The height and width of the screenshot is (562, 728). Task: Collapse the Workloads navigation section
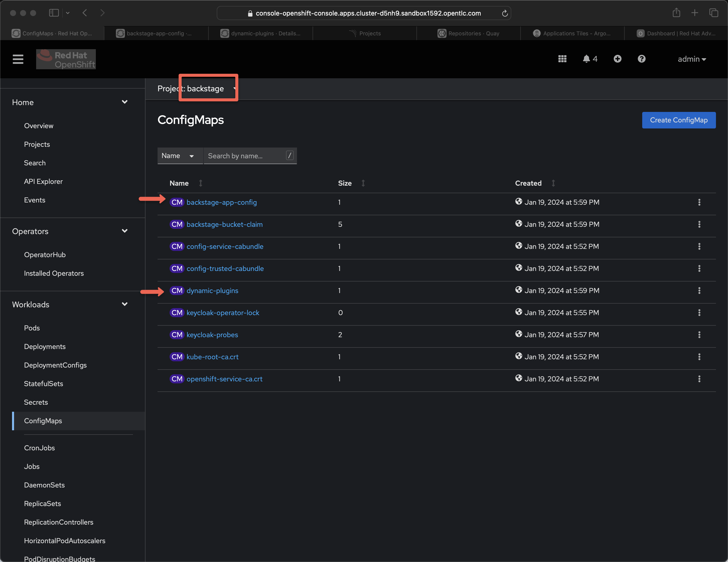(x=125, y=304)
